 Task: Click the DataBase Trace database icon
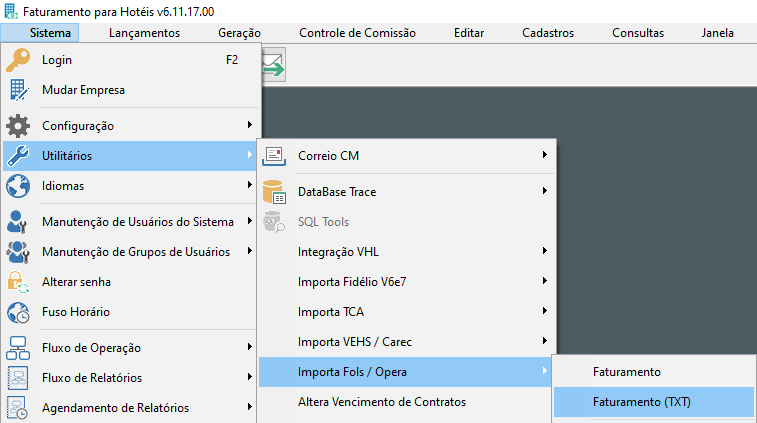click(x=274, y=192)
